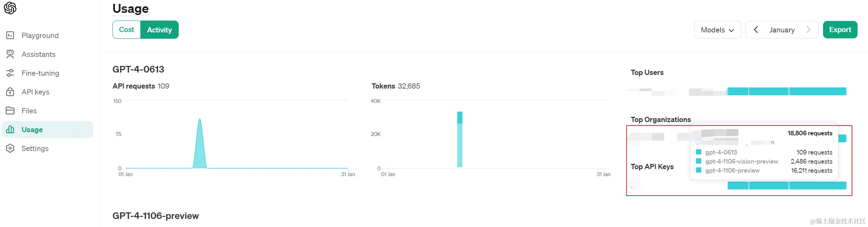Image resolution: width=868 pixels, height=227 pixels.
Task: Click the Usage bar chart icon
Action: [10, 129]
